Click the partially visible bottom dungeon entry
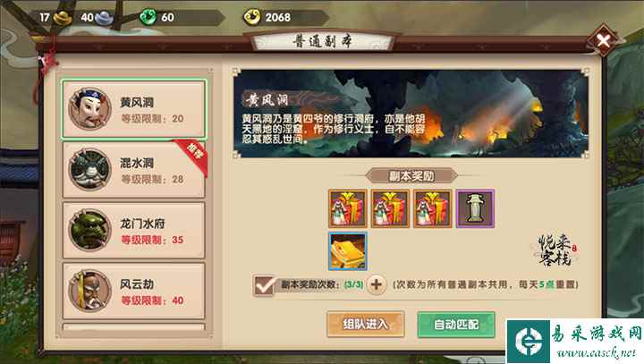Screen dimensions: 644x364 click(x=134, y=327)
